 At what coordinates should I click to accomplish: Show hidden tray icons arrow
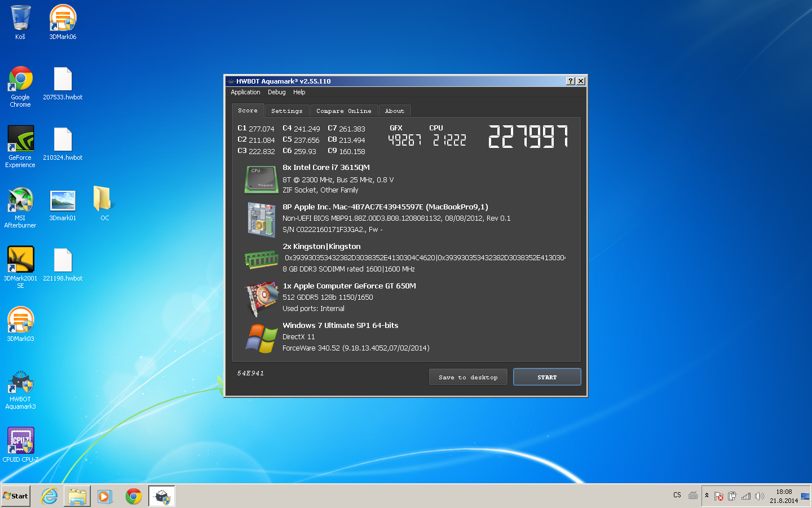[707, 496]
